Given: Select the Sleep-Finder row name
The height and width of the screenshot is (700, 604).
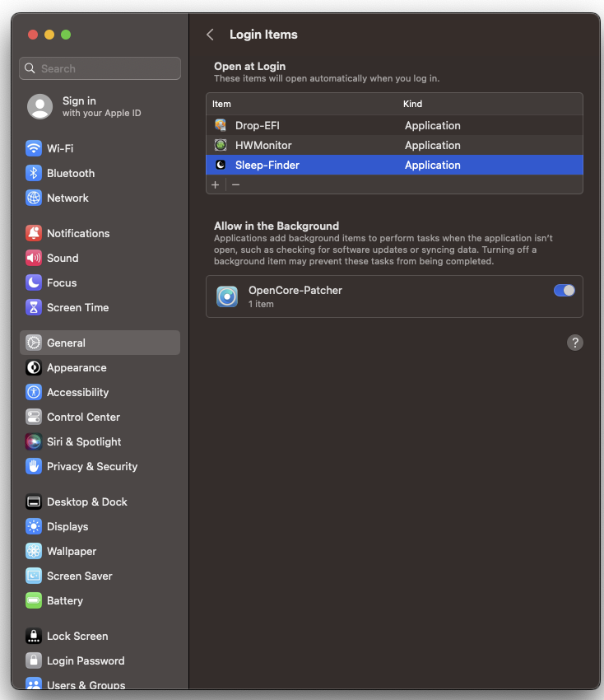Looking at the screenshot, I should click(x=267, y=166).
